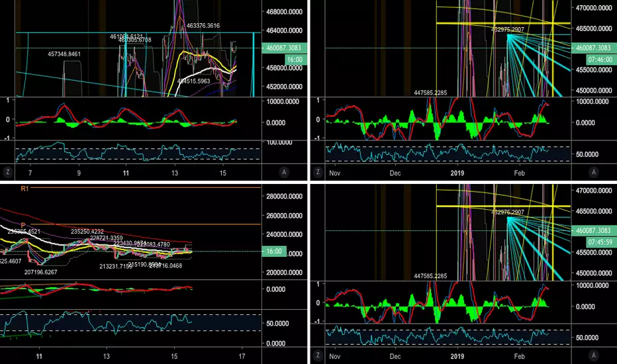
Task: Click the 207196.6267 price label
Action: 40,272
